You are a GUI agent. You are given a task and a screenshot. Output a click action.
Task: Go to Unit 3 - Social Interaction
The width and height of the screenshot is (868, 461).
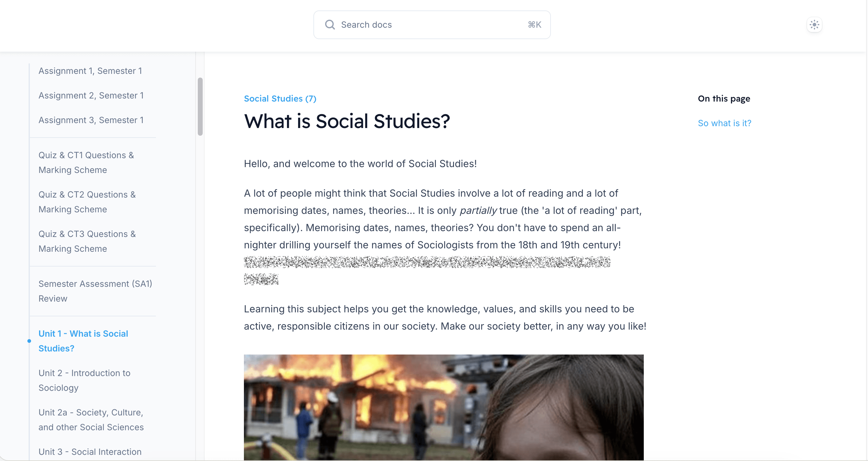[x=90, y=451]
